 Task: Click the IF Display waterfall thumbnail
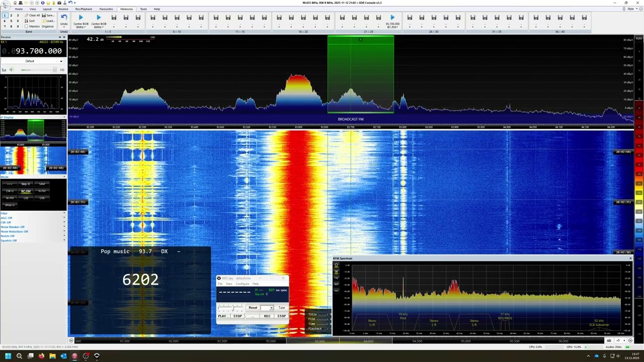pos(33,160)
